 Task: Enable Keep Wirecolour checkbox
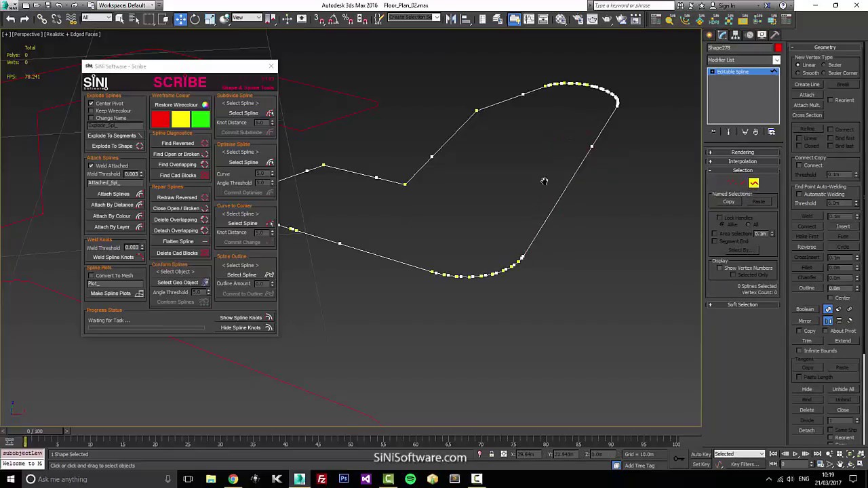click(x=91, y=111)
